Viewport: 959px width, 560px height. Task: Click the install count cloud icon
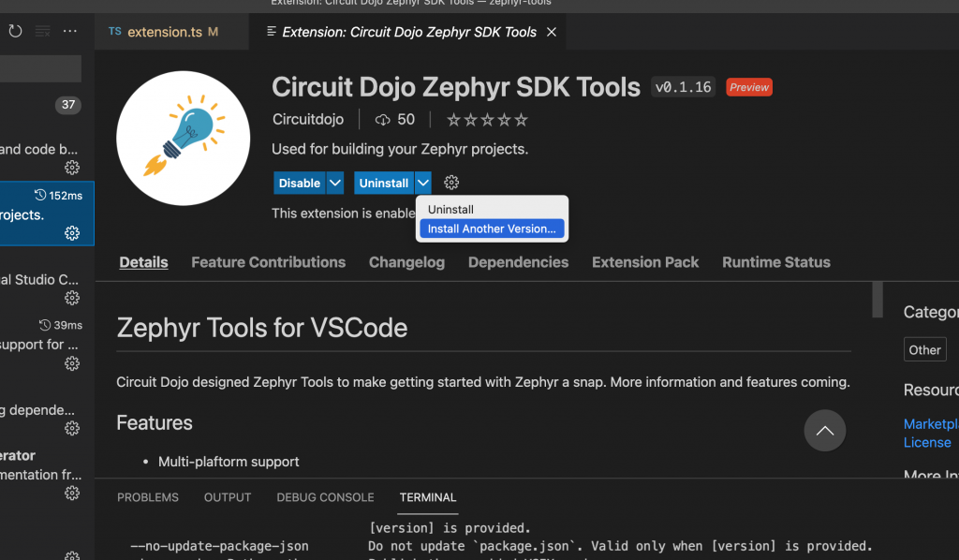pos(383,120)
